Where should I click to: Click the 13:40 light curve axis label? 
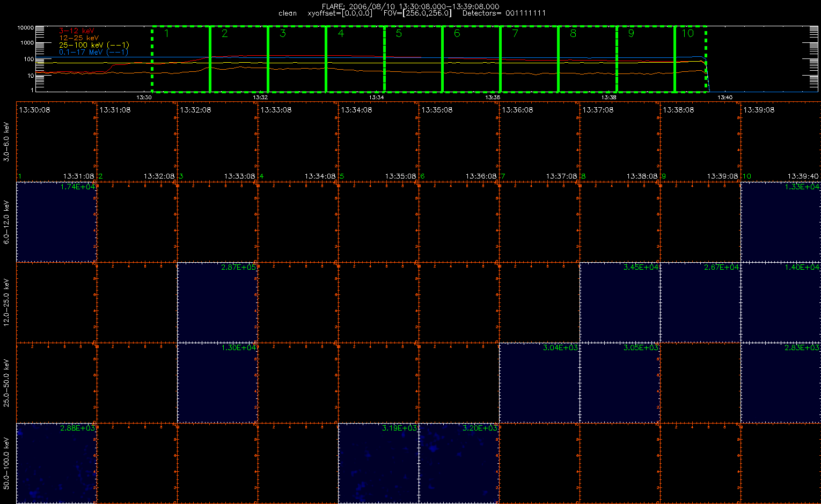point(725,98)
